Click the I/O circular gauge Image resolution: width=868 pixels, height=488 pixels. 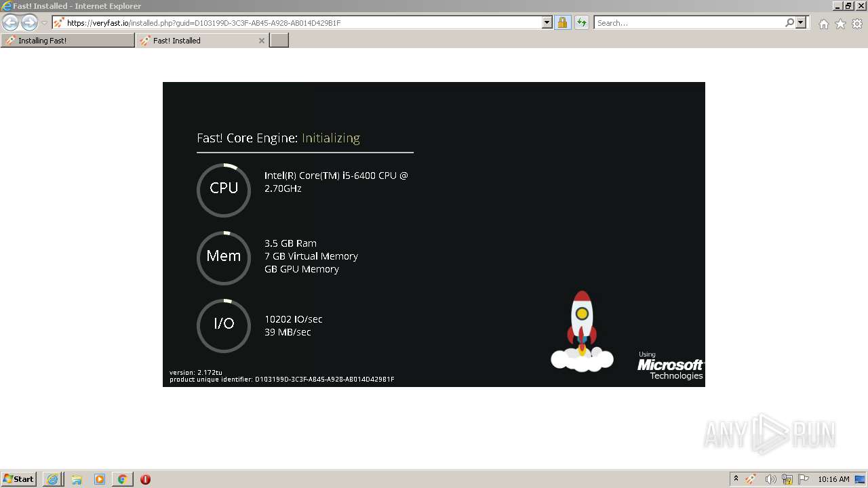[x=224, y=325]
